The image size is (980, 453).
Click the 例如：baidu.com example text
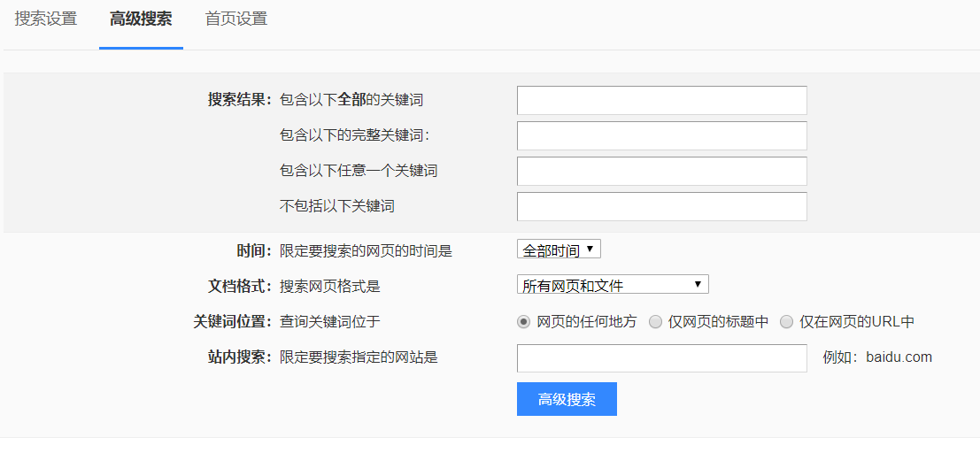coord(877,357)
